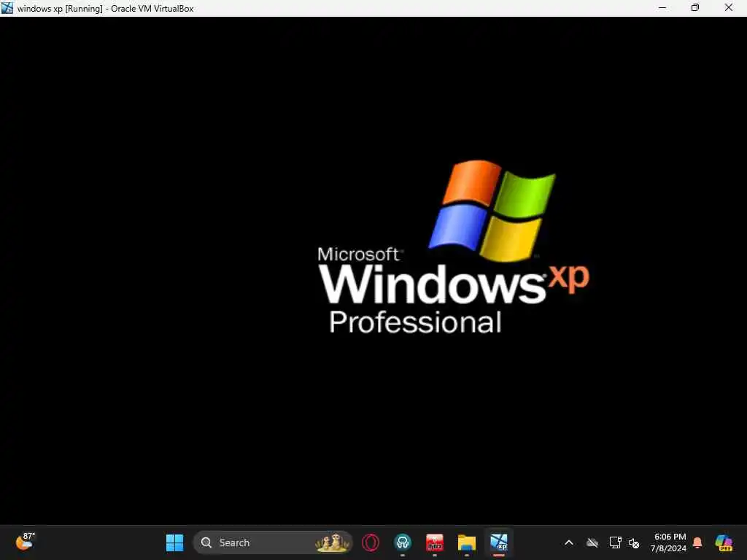
Task: Open the 87° weather widget
Action: (25, 542)
